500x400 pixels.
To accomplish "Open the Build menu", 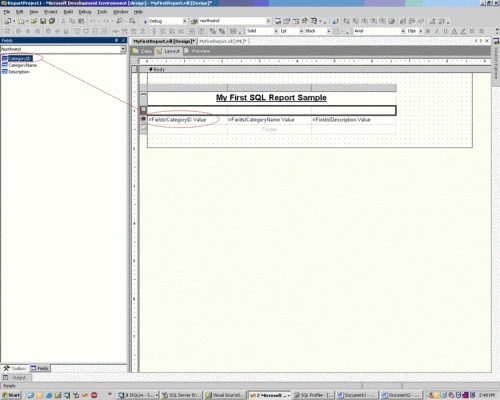I will click(68, 12).
